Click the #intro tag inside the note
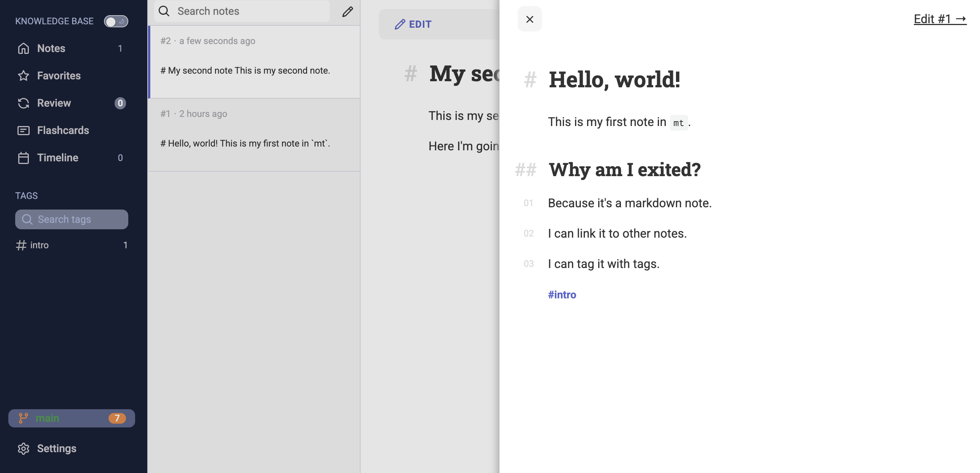This screenshot has height=473, width=980. [x=562, y=295]
